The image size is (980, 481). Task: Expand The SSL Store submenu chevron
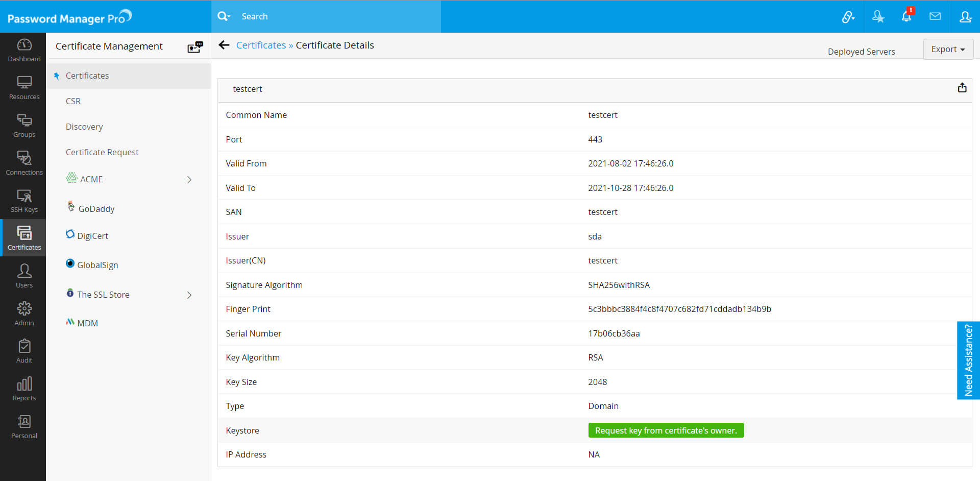pos(189,295)
